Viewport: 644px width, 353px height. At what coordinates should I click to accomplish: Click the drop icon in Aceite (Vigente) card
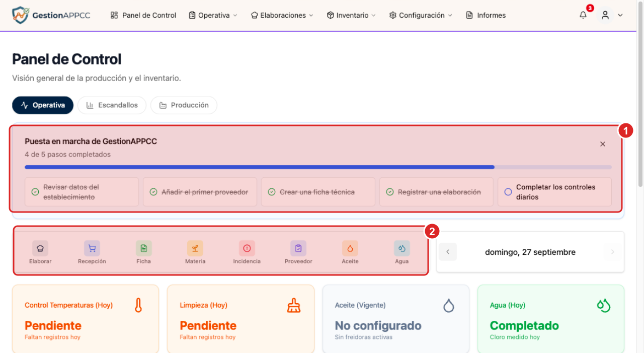pyautogui.click(x=449, y=305)
